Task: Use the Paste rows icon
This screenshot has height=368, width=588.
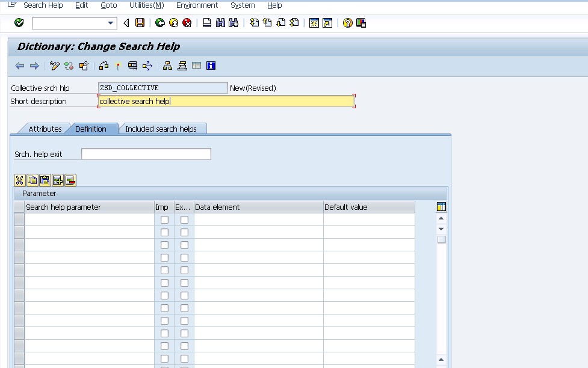Action: (x=45, y=180)
